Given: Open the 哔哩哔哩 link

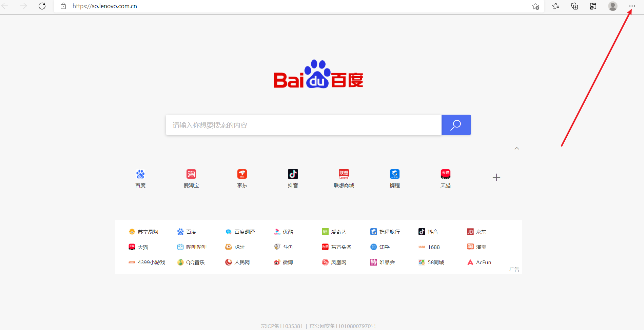Looking at the screenshot, I should (196, 247).
